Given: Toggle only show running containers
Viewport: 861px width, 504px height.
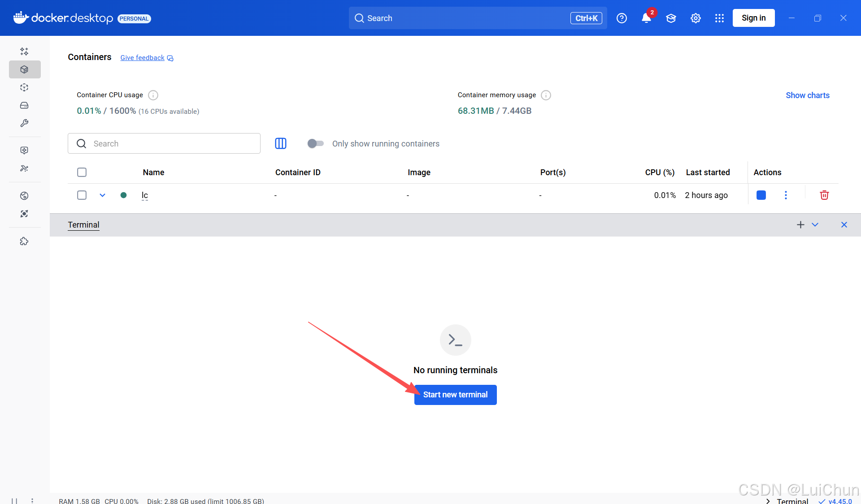Looking at the screenshot, I should pos(315,143).
